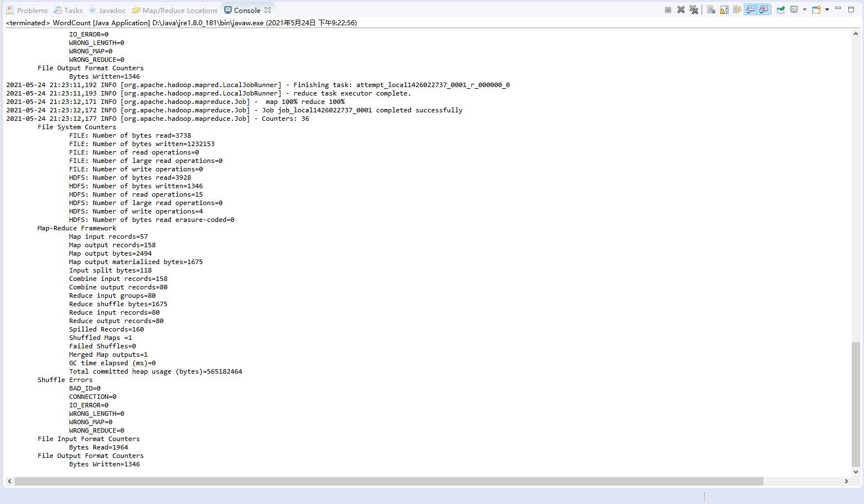Click 'Shuffle Errors' heading at bottom
The height and width of the screenshot is (504, 864).
point(65,380)
